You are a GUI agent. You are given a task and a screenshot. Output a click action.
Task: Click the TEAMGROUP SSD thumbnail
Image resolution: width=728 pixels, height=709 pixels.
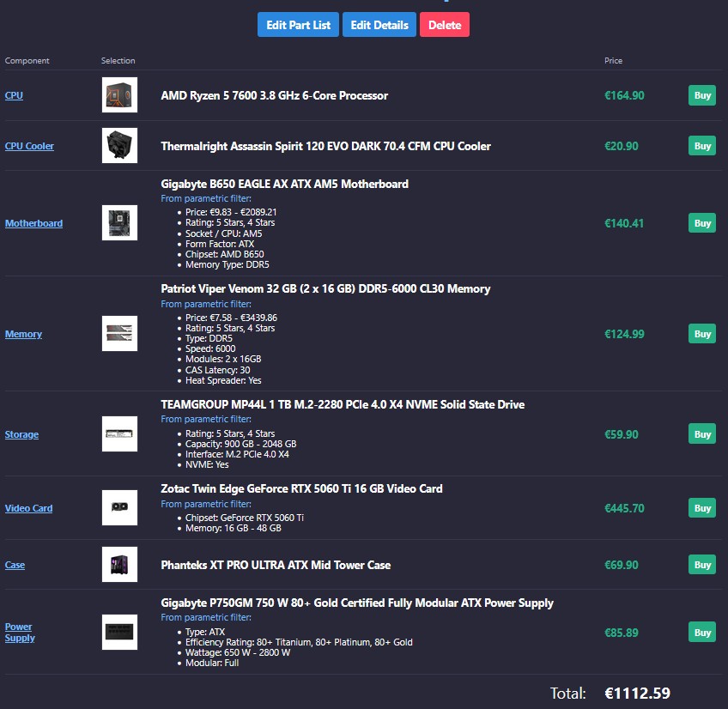120,433
